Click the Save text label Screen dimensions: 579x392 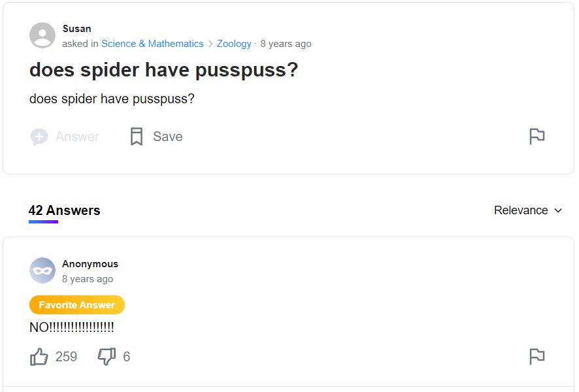click(x=167, y=137)
